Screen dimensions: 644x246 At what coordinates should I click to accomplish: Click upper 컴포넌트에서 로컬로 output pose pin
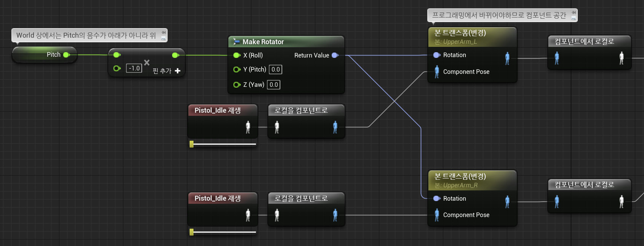coord(622,58)
